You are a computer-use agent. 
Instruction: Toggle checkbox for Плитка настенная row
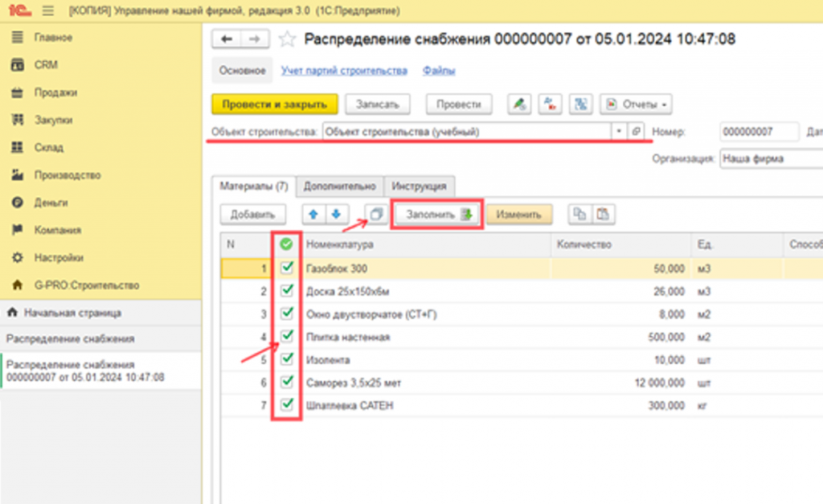(287, 337)
